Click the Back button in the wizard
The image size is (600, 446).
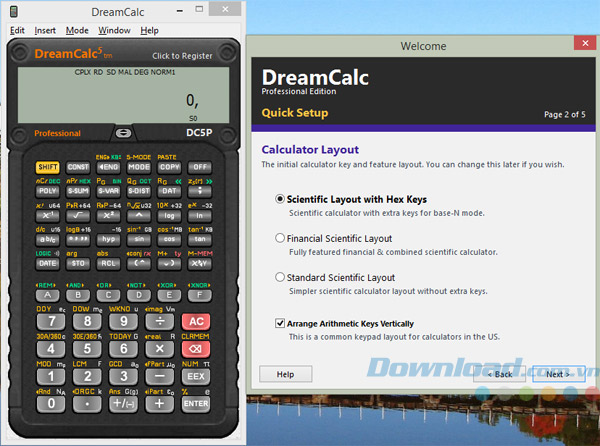tap(499, 374)
